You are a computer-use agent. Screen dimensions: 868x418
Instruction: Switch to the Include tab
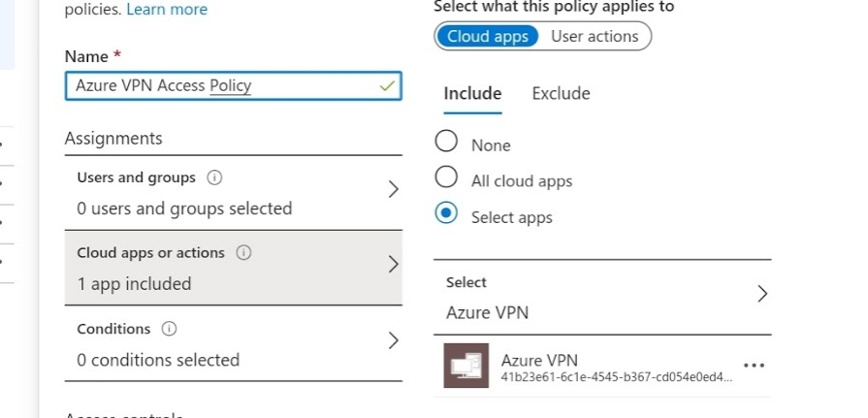472,94
